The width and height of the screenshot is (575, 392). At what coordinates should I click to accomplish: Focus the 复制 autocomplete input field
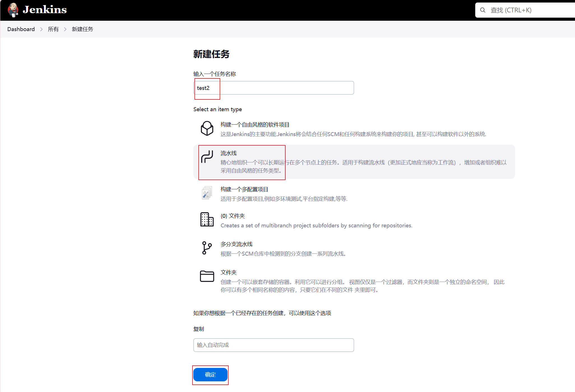pyautogui.click(x=273, y=345)
